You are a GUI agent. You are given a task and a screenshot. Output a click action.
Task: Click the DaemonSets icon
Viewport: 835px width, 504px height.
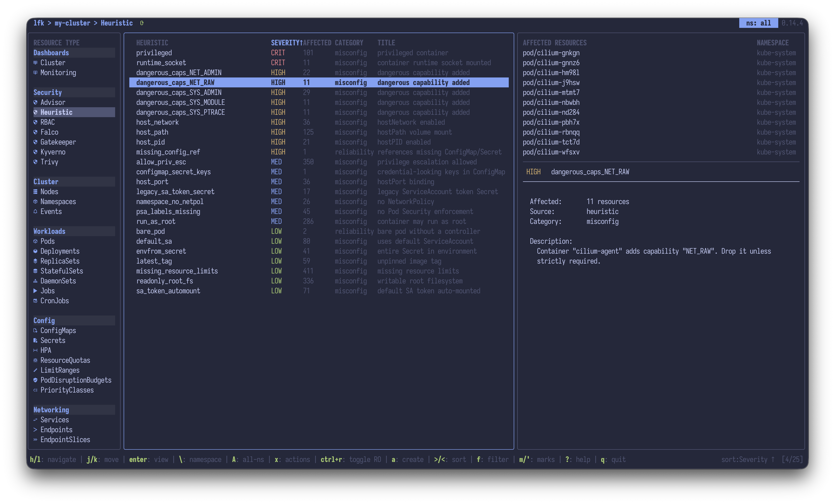[x=35, y=281]
